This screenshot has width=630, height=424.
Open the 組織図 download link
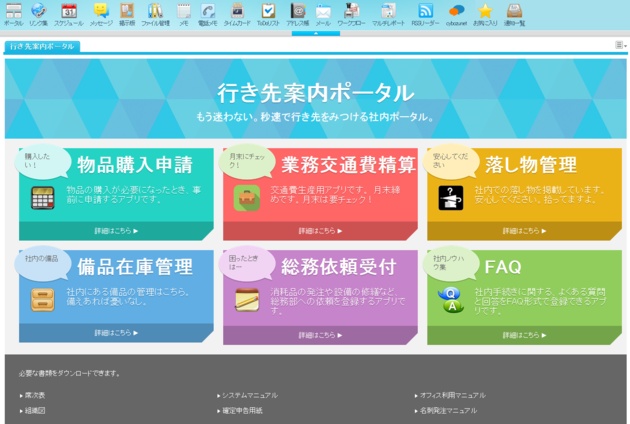coord(33,411)
